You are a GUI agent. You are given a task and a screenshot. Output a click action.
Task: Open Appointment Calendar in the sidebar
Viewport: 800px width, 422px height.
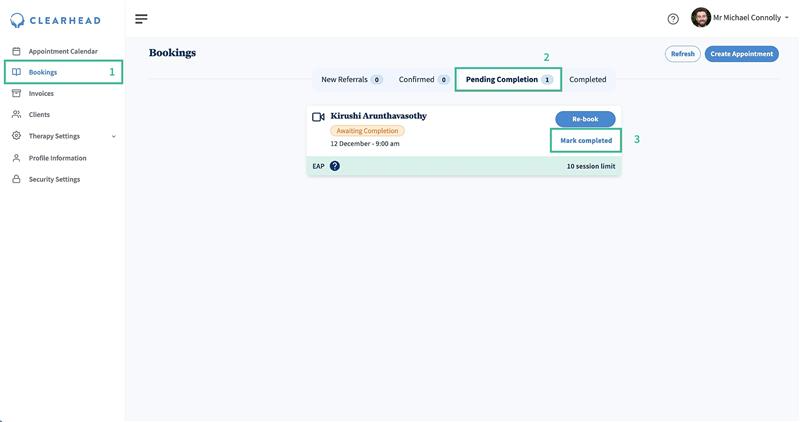(63, 51)
